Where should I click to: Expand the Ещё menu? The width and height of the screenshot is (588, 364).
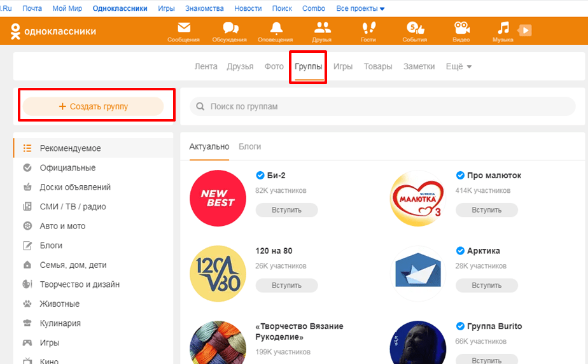tap(458, 66)
